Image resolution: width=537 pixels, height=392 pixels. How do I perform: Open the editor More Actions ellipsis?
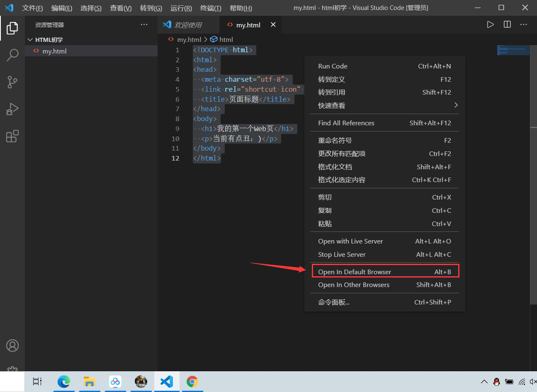coord(524,24)
